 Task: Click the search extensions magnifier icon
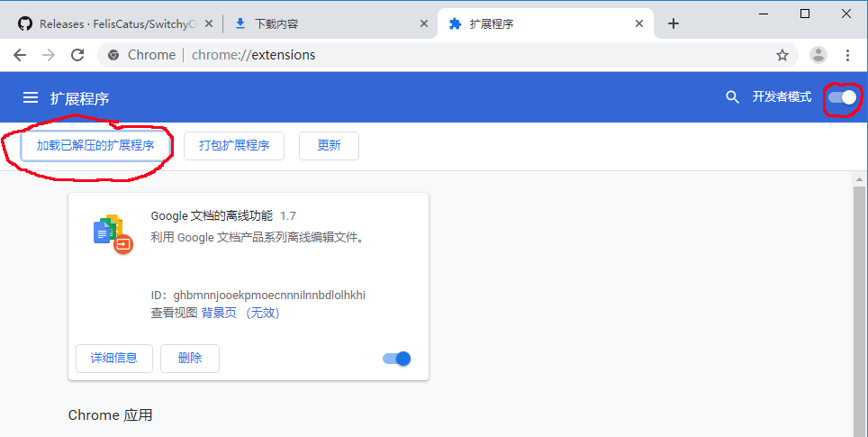[x=732, y=97]
